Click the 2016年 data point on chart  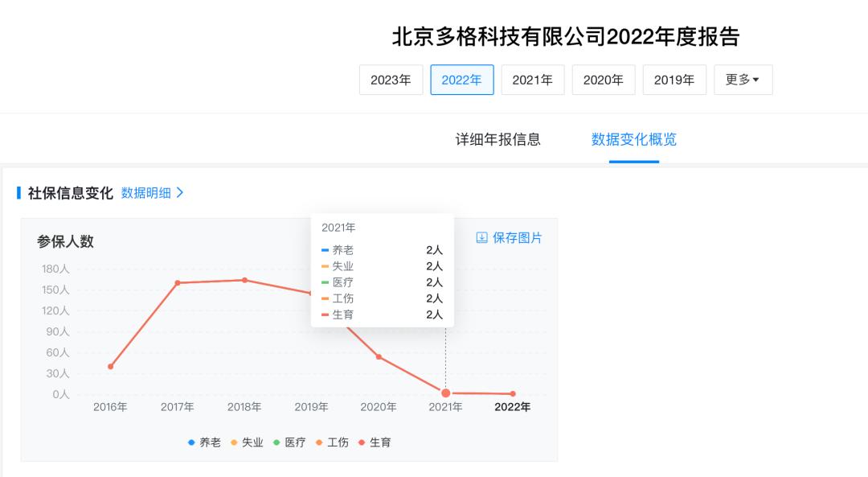[x=111, y=366]
